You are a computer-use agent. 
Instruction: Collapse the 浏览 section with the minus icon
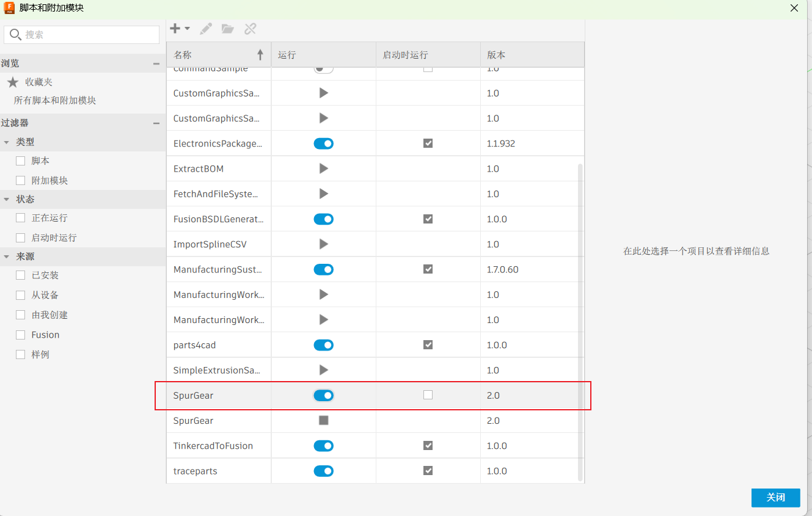[x=156, y=64]
